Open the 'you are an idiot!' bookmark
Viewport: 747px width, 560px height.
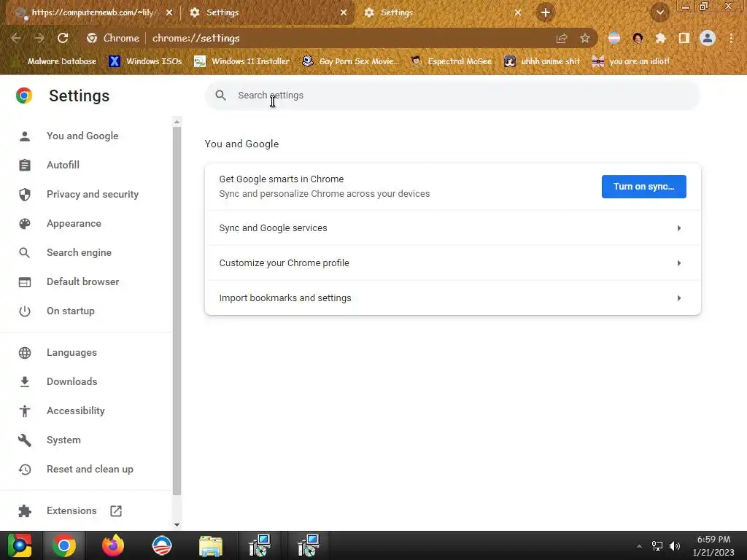631,61
